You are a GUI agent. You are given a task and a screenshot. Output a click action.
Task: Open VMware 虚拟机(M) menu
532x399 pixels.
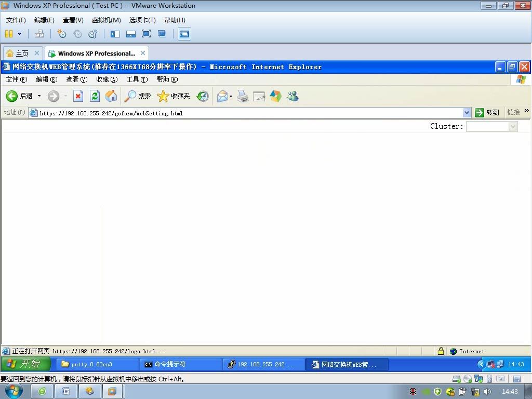coord(106,20)
